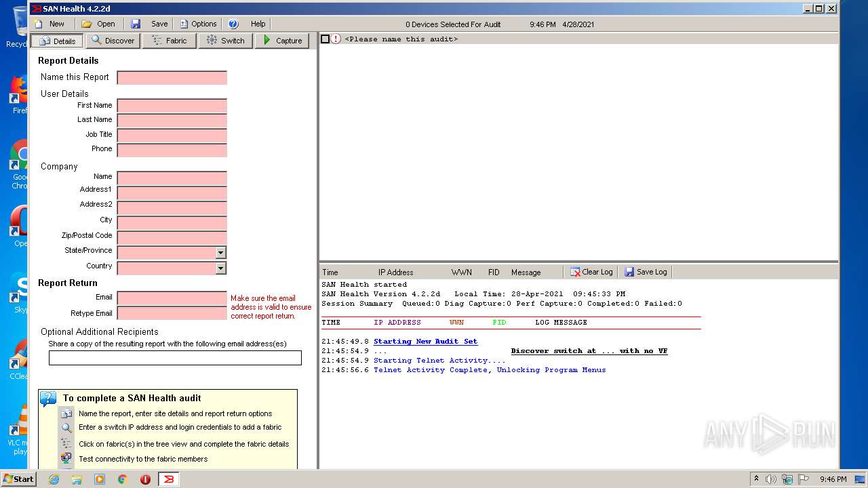Click the IP Address column header
This screenshot has height=488, width=868.
coord(396,272)
